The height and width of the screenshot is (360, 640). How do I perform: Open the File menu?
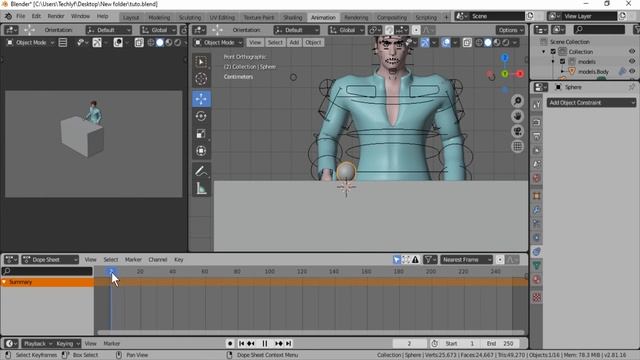click(x=21, y=16)
